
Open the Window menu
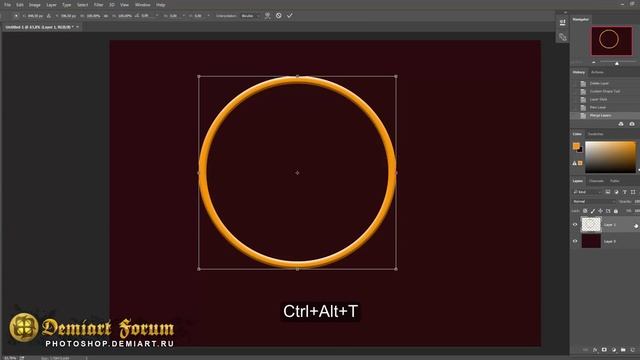[x=142, y=5]
